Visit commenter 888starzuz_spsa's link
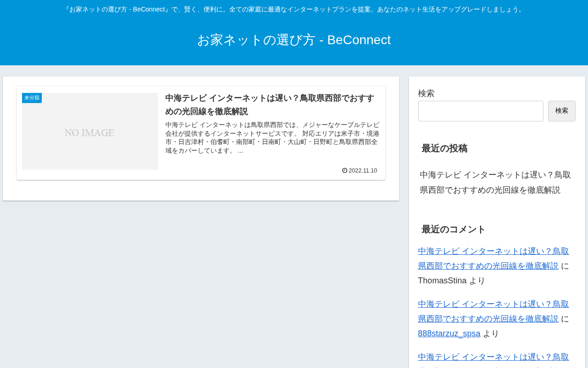 449,333
